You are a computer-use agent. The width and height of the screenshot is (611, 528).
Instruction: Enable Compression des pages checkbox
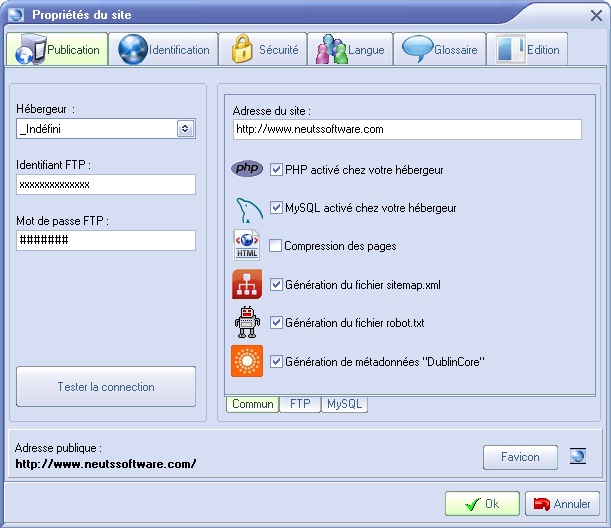pyautogui.click(x=275, y=245)
